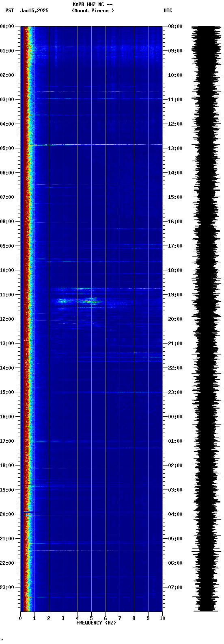
Task: Click the 13:00 UTC time label
Action: [175, 148]
